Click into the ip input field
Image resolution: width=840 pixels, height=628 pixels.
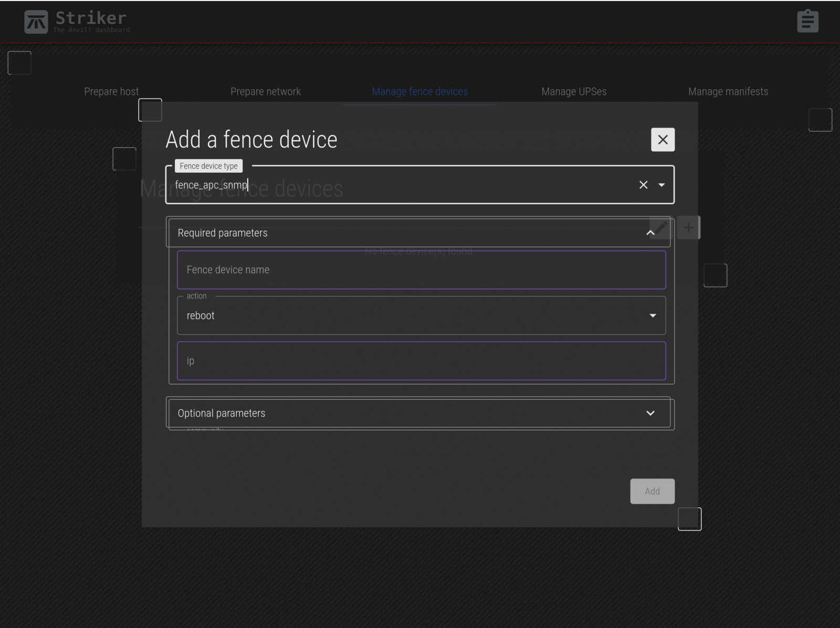(x=421, y=361)
